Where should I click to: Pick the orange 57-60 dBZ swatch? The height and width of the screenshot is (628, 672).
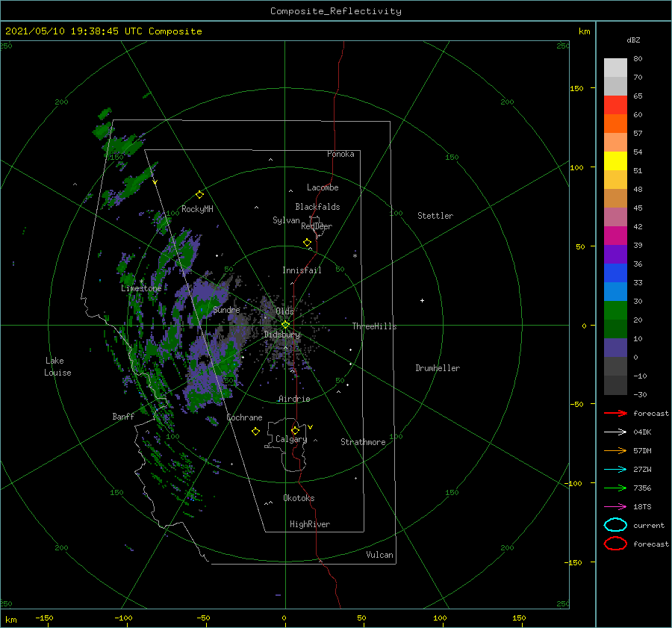(x=615, y=124)
